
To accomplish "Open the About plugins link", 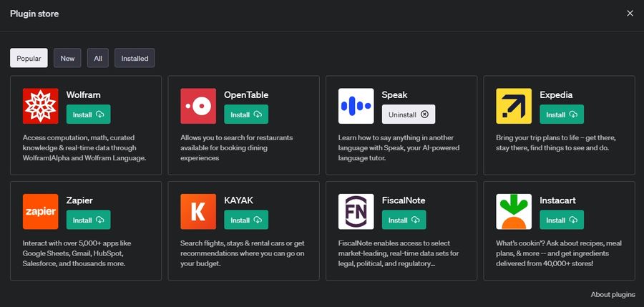I will (613, 294).
